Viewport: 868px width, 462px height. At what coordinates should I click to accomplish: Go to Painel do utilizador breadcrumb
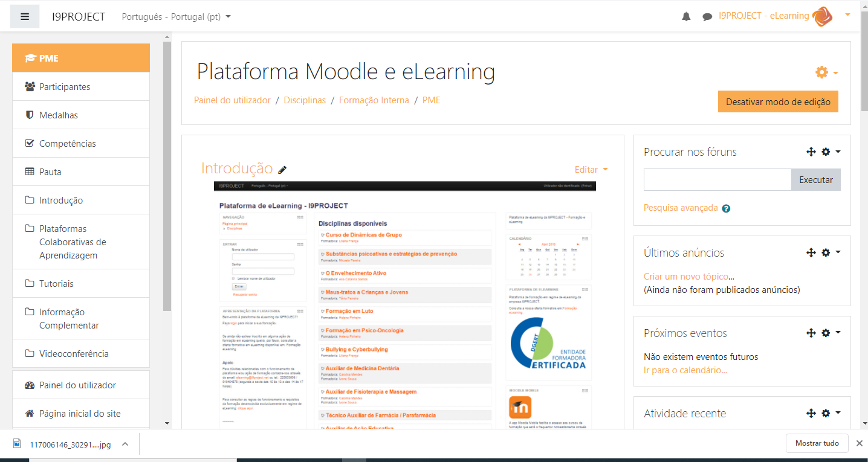click(232, 100)
